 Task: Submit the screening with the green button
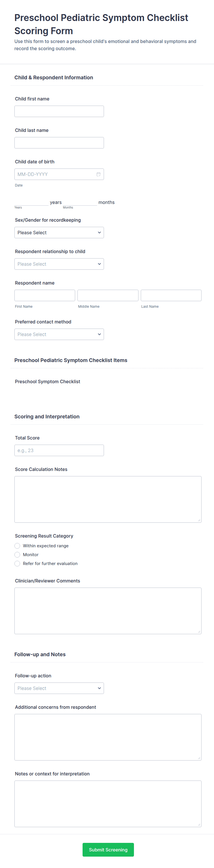click(108, 850)
